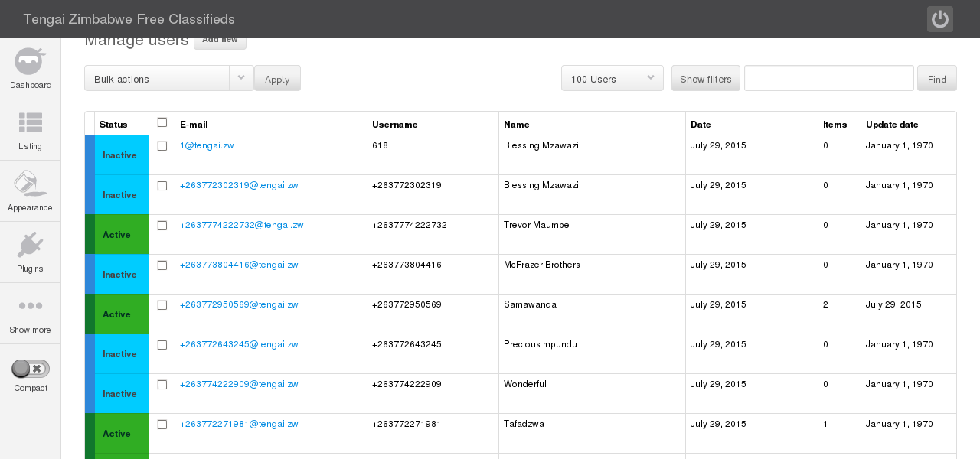Viewport: 980px width, 459px height.
Task: Check the box for +263772302319@tengai.zw
Action: click(x=162, y=186)
